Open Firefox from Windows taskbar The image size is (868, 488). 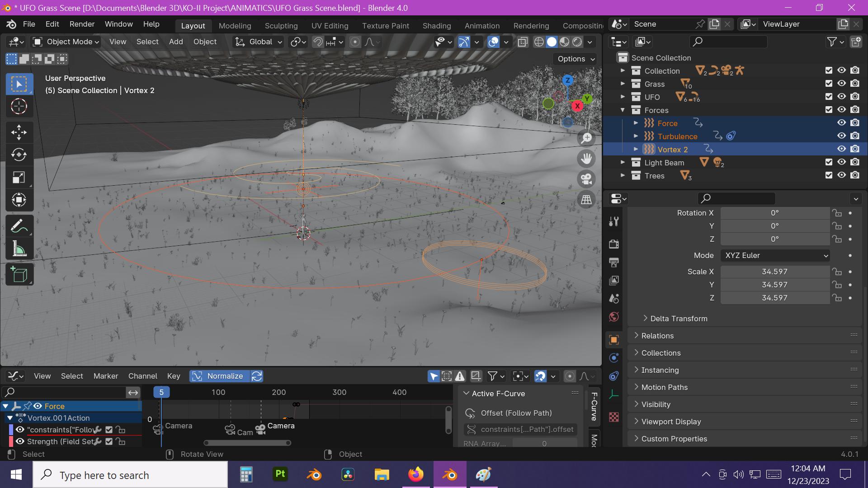tap(415, 475)
